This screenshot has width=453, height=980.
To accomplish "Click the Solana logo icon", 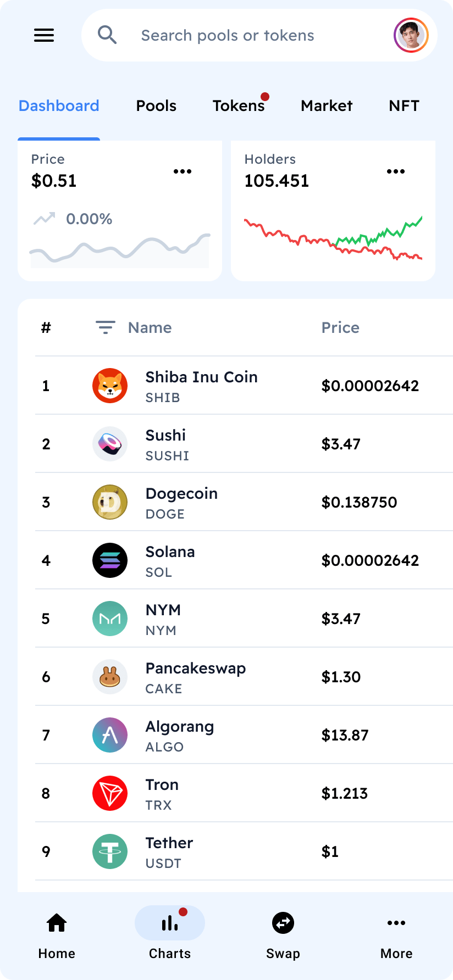I will tap(110, 560).
